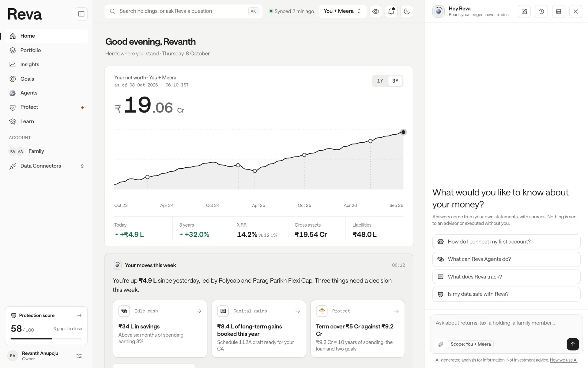Start a new chat in Hey Reva

coord(524,11)
